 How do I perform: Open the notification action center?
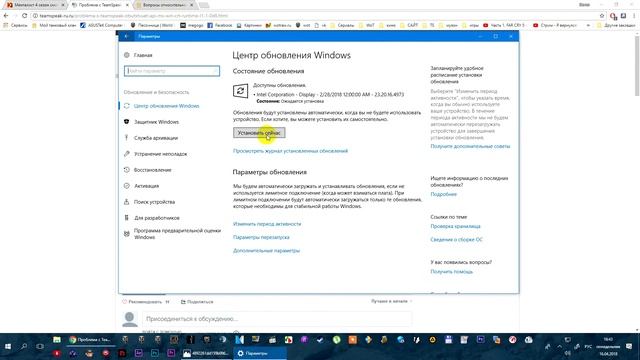click(x=629, y=347)
